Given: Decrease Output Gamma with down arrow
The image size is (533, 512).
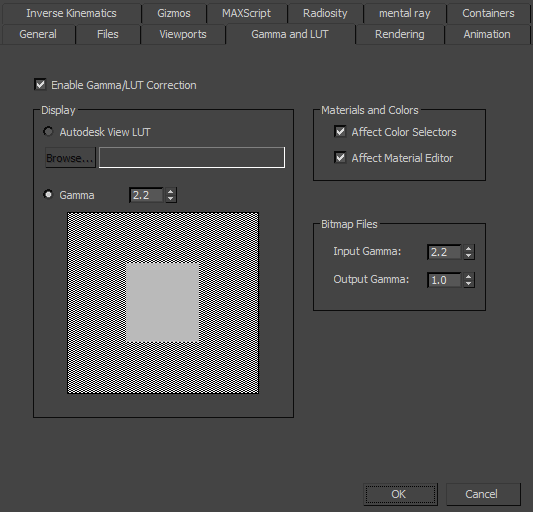Looking at the screenshot, I should point(469,284).
